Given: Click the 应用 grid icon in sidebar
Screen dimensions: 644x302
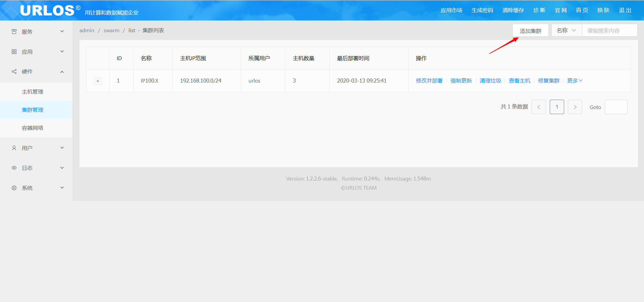Looking at the screenshot, I should [14, 52].
